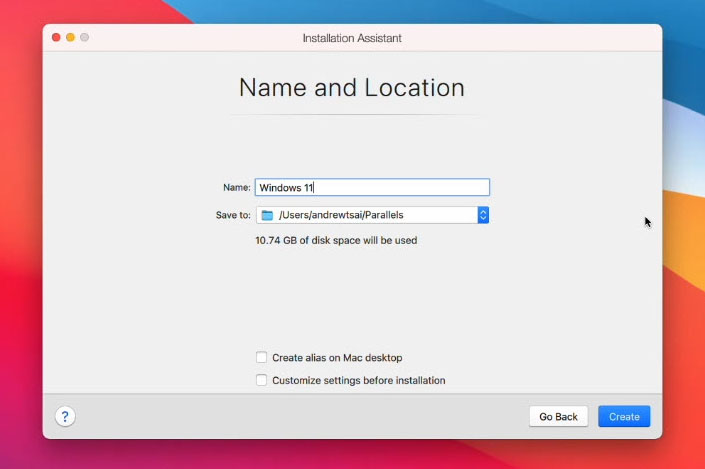Click the blue folder icon in Save to

click(x=267, y=215)
